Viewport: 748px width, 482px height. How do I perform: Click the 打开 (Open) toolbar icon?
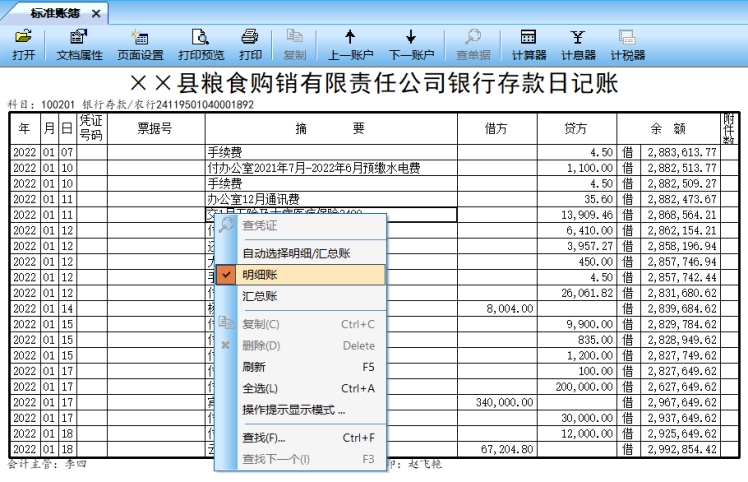23,45
